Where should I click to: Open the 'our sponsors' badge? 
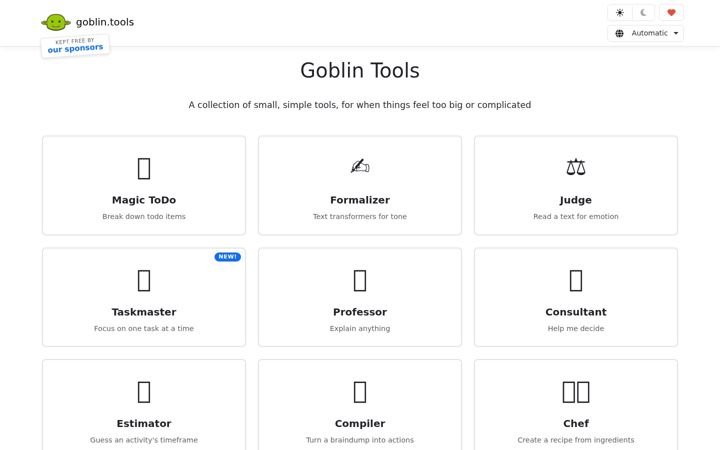coord(75,46)
